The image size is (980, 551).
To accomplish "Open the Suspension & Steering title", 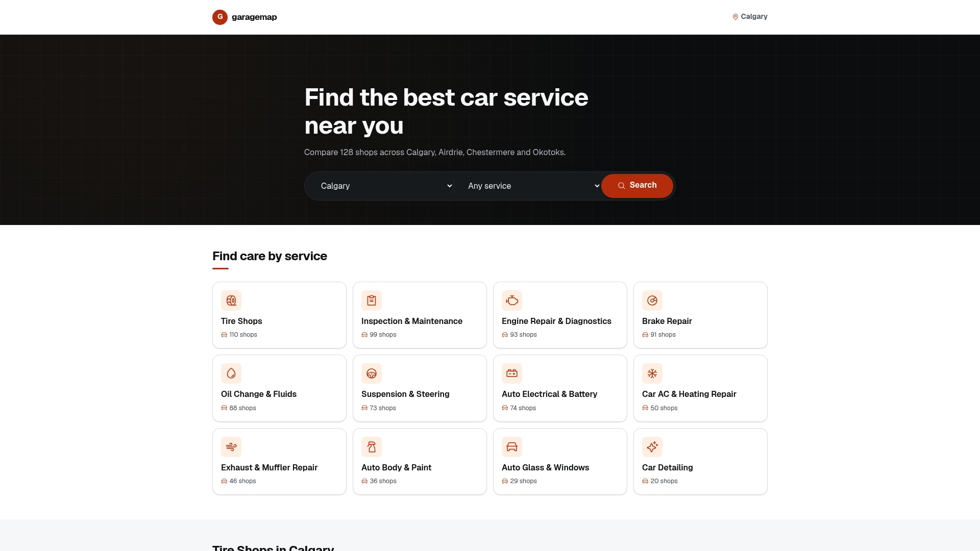I will 405,394.
